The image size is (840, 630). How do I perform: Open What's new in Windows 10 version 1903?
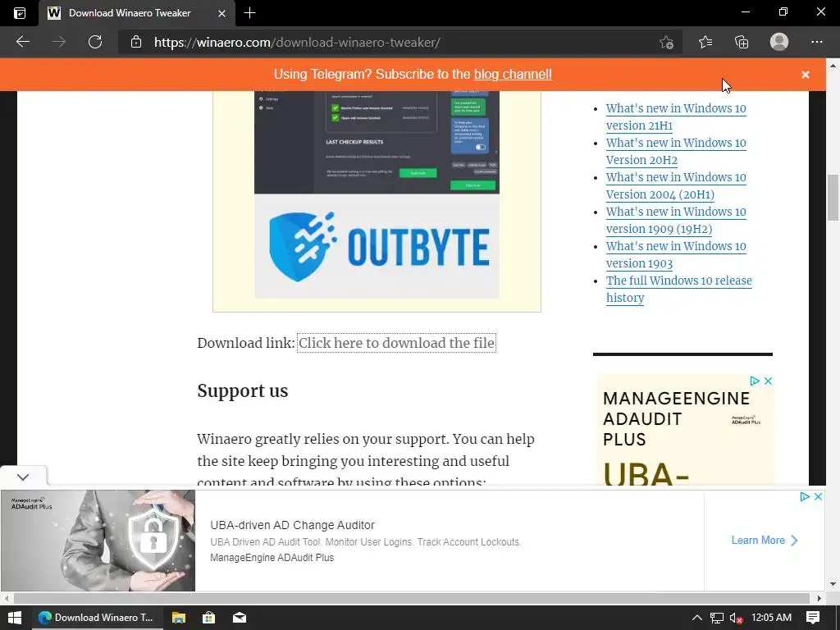[676, 254]
